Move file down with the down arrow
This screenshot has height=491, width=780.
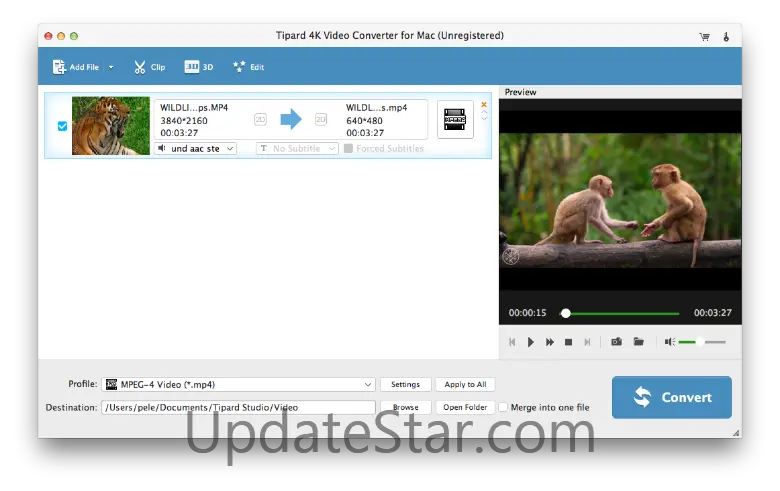pos(484,118)
